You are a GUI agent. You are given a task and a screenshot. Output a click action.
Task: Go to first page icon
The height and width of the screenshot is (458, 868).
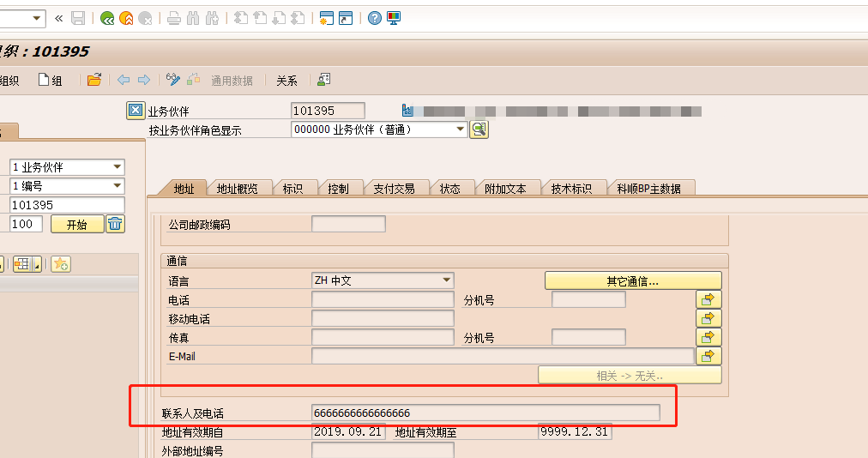click(241, 18)
